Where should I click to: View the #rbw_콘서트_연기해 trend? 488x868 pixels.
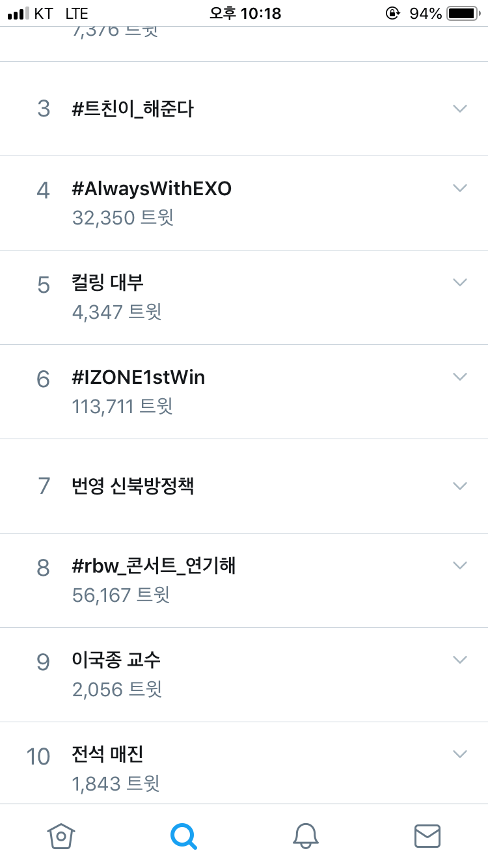154,566
